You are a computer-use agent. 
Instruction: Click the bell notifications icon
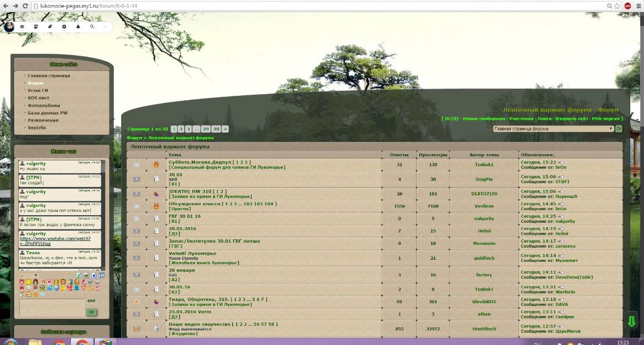click(78, 27)
